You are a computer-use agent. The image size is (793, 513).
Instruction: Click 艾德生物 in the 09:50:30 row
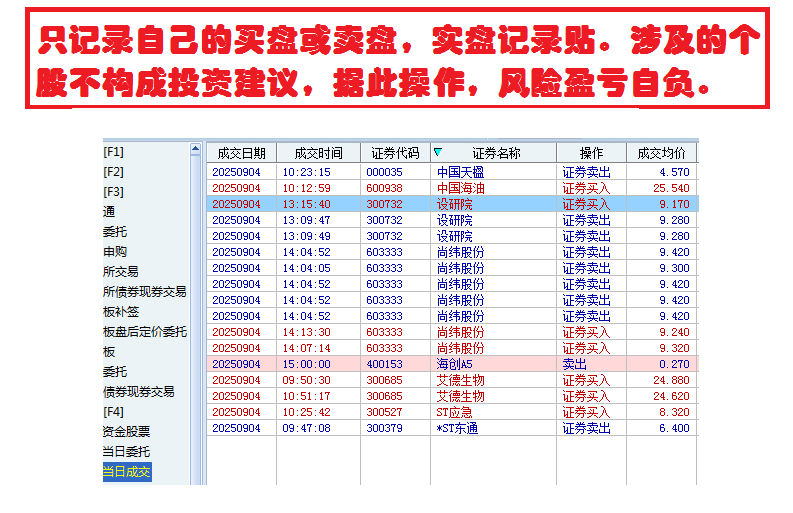pos(460,380)
